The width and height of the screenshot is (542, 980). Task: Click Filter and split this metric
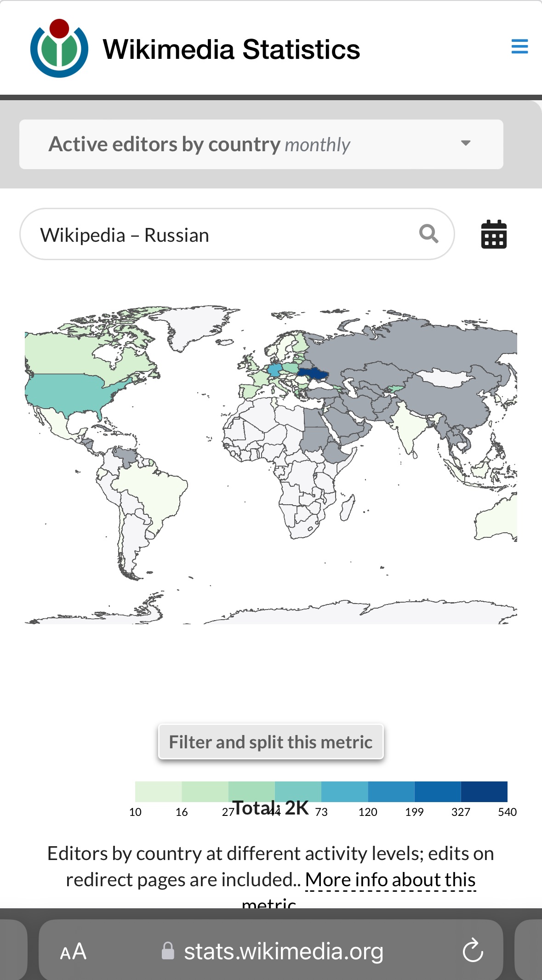pos(271,742)
